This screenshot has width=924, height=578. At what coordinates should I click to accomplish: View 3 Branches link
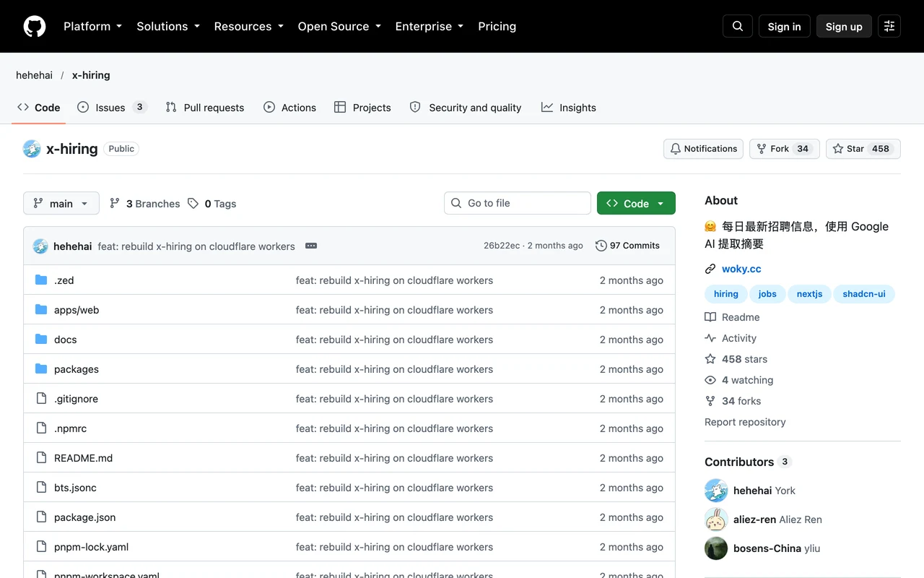pyautogui.click(x=144, y=204)
